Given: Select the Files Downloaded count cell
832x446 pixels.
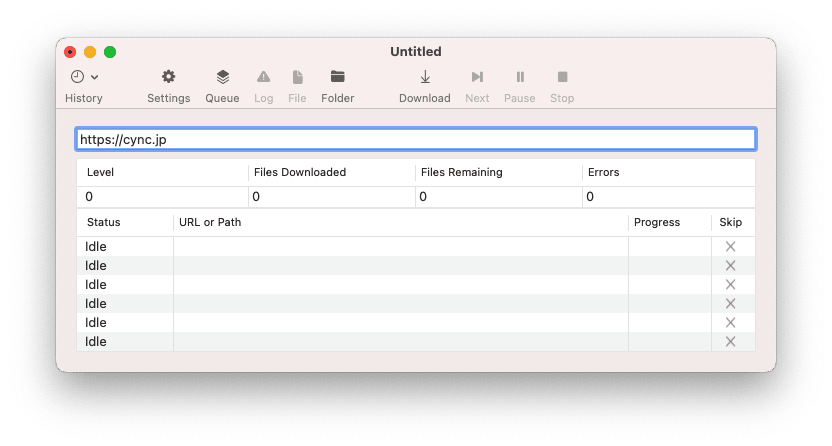Looking at the screenshot, I should pos(331,197).
